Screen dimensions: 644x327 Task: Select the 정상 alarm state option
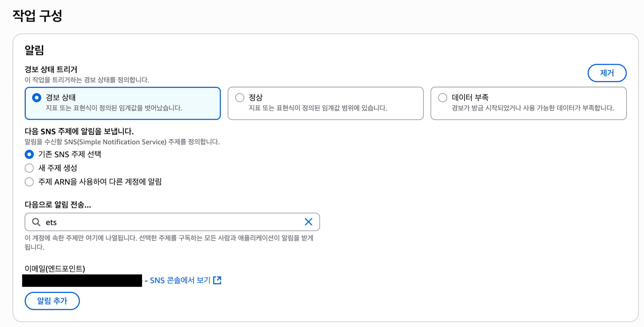click(x=240, y=98)
